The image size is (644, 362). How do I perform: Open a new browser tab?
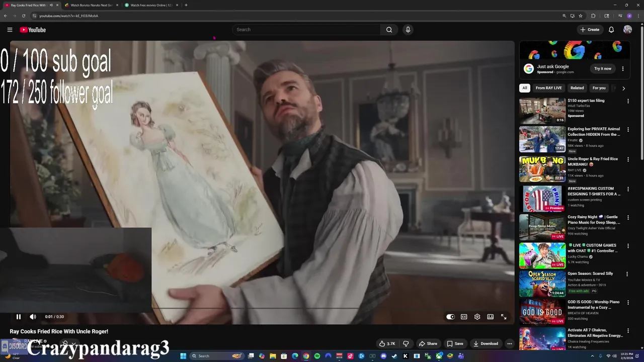tap(186, 5)
